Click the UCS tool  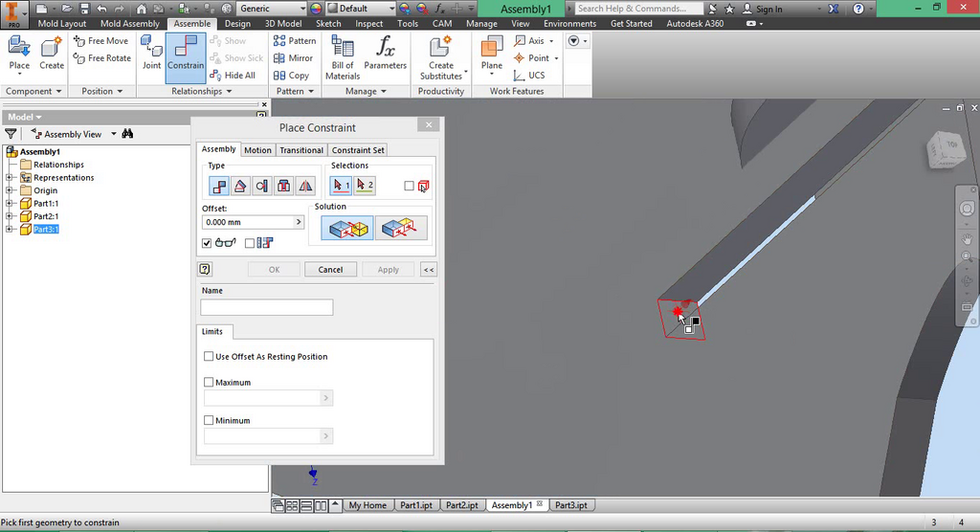point(528,75)
